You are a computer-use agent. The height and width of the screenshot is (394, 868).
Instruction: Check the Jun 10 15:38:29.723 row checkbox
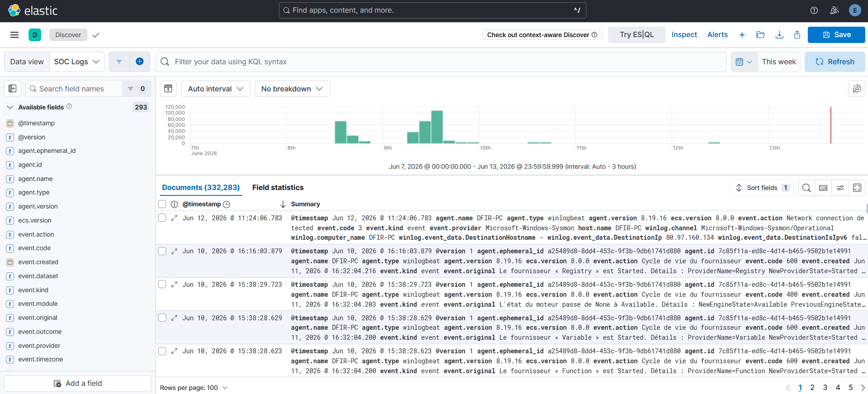point(162,284)
